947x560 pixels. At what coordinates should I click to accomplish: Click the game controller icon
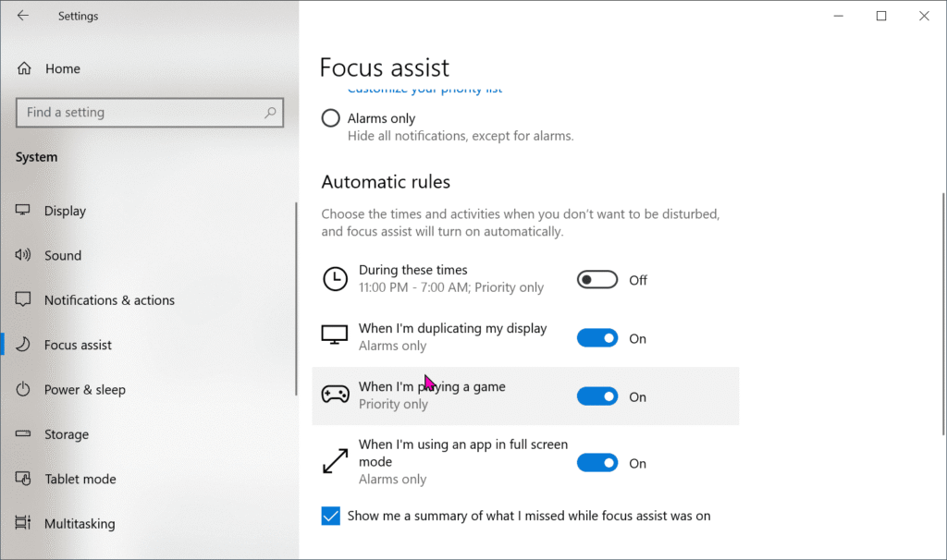[x=336, y=395]
